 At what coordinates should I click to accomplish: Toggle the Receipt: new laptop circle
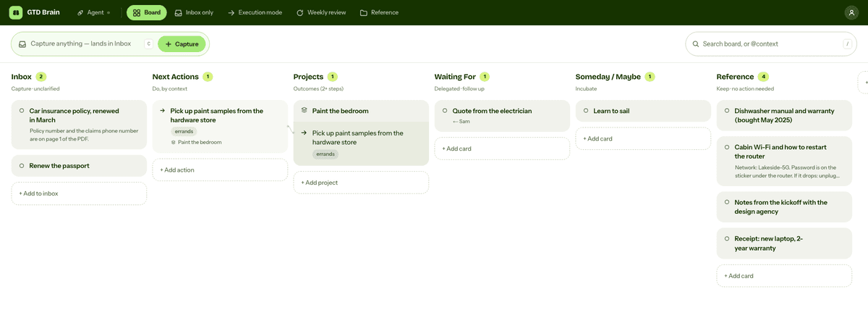click(727, 238)
